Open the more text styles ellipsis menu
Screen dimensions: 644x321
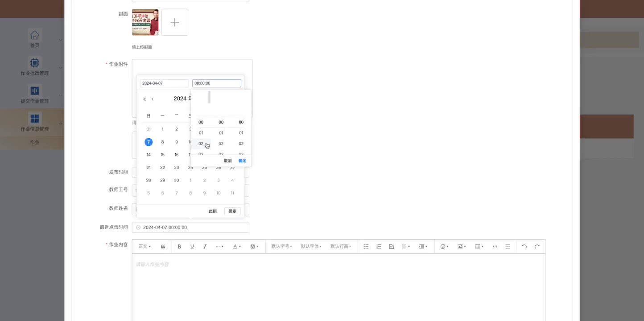click(x=219, y=247)
